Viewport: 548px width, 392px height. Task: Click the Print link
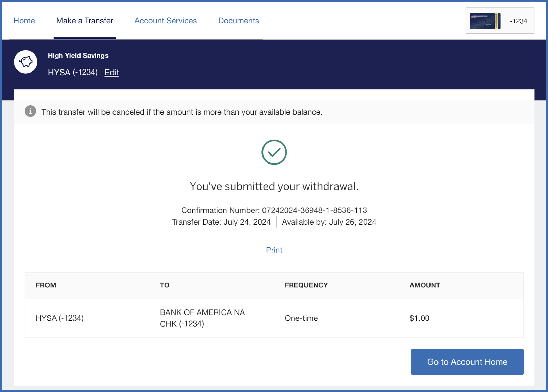274,250
